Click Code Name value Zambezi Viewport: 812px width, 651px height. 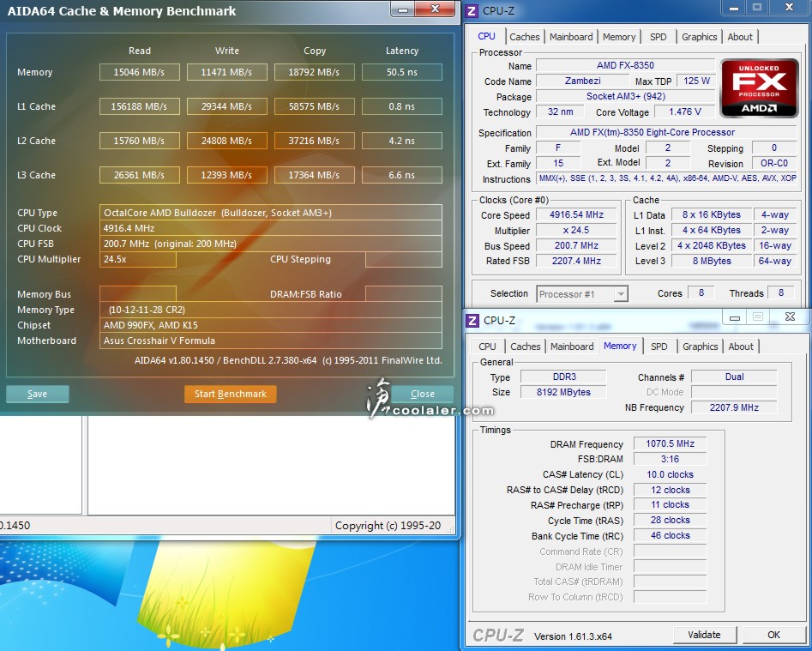582,81
